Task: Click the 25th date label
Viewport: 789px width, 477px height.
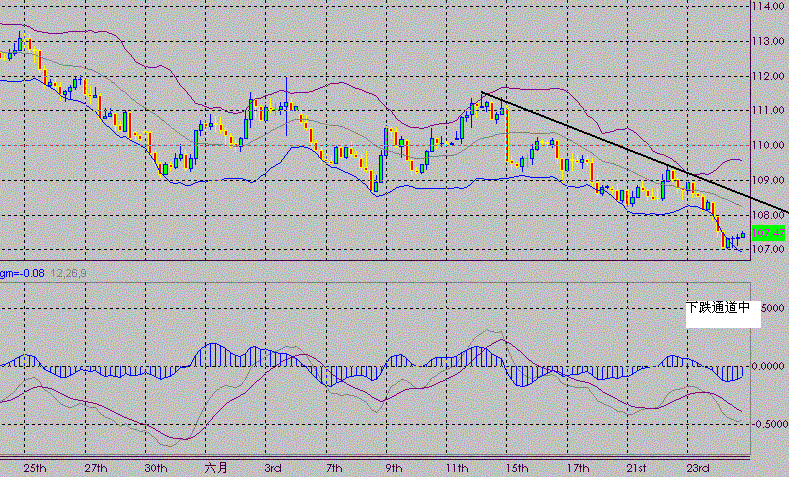Action: click(35, 468)
